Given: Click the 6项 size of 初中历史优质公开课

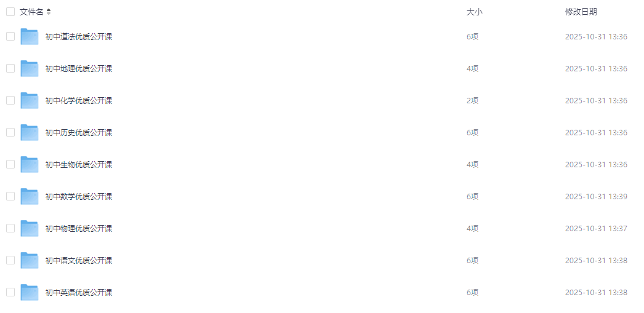Looking at the screenshot, I should pyautogui.click(x=472, y=132).
